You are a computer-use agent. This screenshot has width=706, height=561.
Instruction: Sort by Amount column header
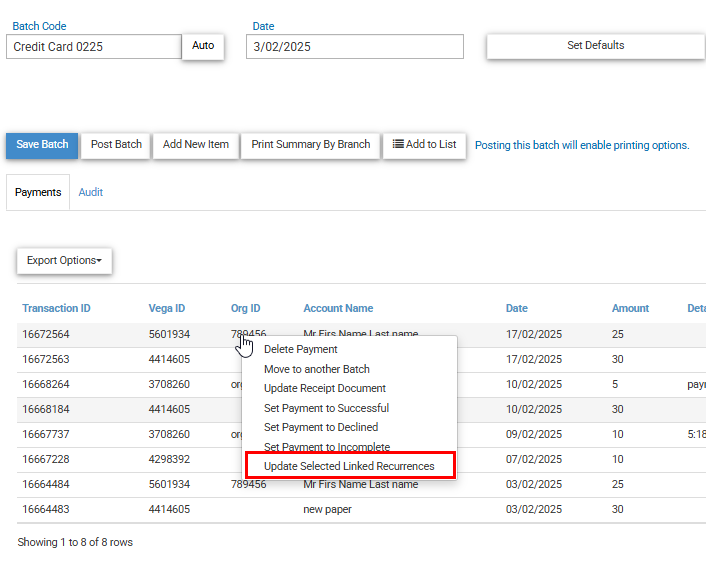click(630, 308)
